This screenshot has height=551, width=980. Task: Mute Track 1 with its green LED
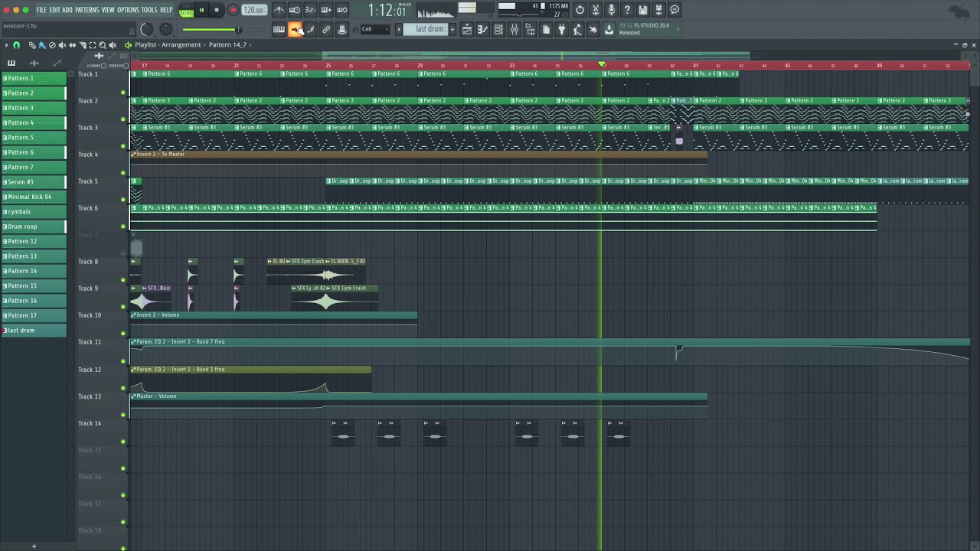point(122,93)
